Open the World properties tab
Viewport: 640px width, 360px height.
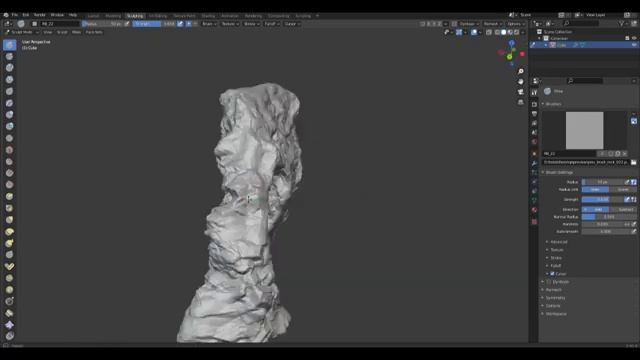pyautogui.click(x=534, y=142)
